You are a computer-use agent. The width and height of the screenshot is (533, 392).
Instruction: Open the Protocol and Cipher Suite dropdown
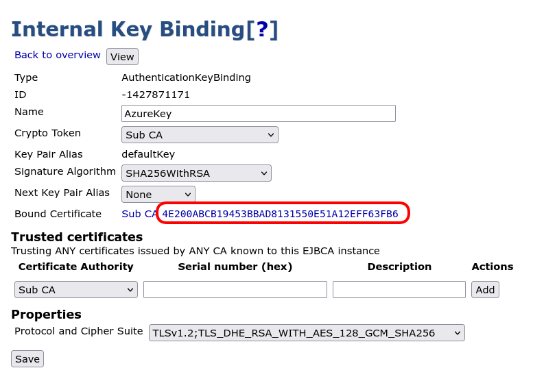pyautogui.click(x=307, y=333)
